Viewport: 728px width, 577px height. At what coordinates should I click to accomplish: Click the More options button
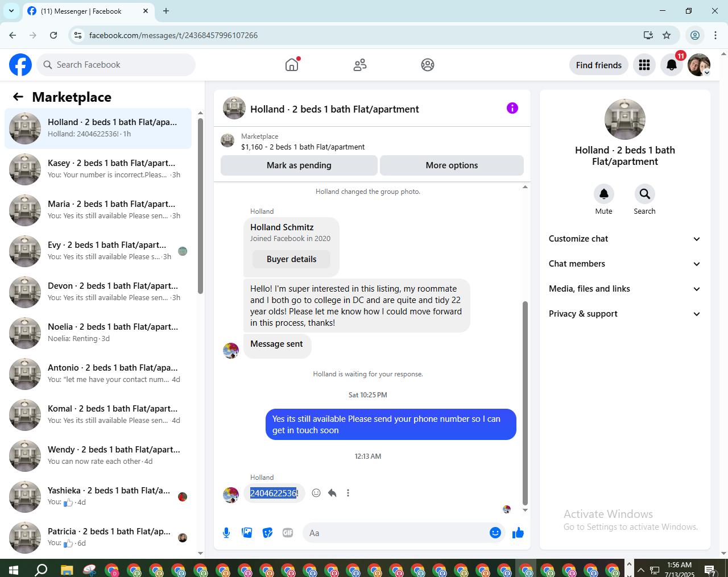tap(452, 165)
